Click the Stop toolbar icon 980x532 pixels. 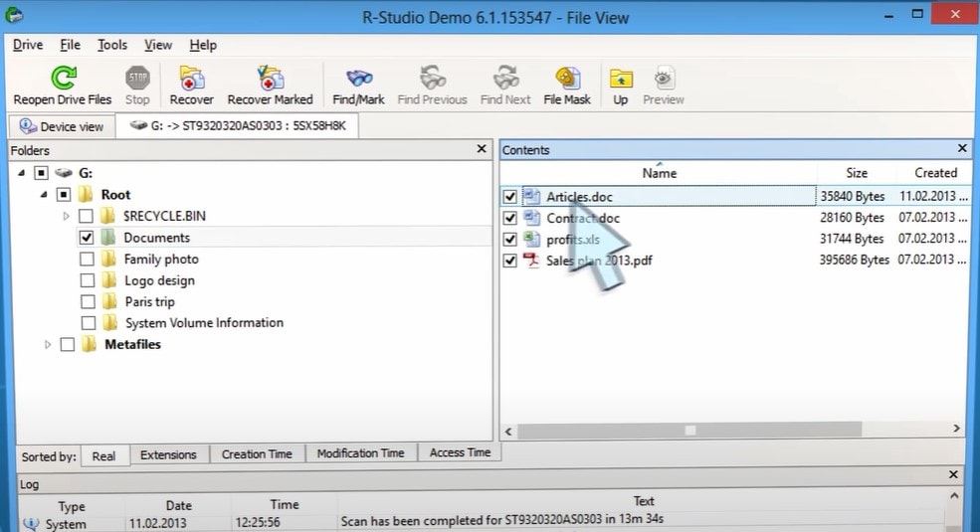click(x=137, y=78)
